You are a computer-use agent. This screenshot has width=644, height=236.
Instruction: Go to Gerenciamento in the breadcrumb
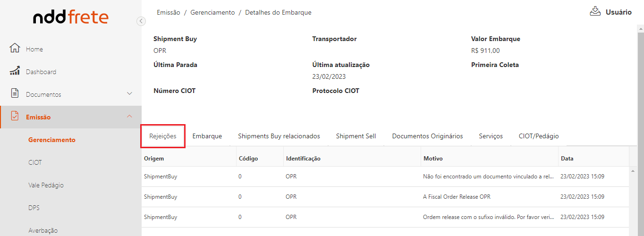(x=212, y=13)
